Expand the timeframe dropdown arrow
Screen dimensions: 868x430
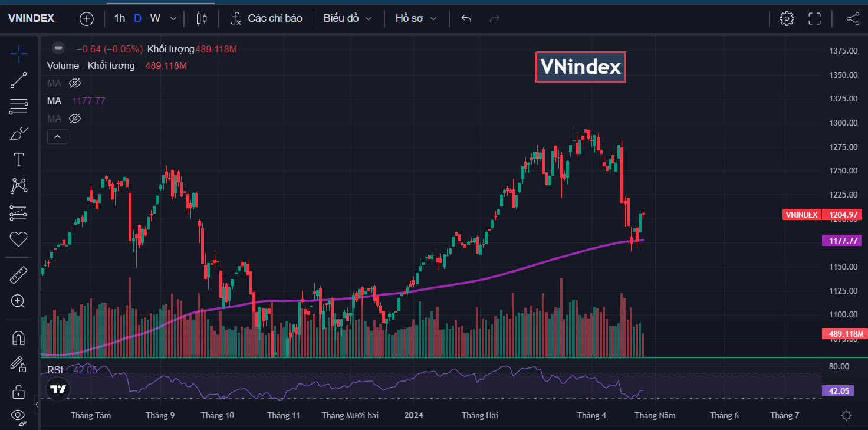[x=173, y=18]
